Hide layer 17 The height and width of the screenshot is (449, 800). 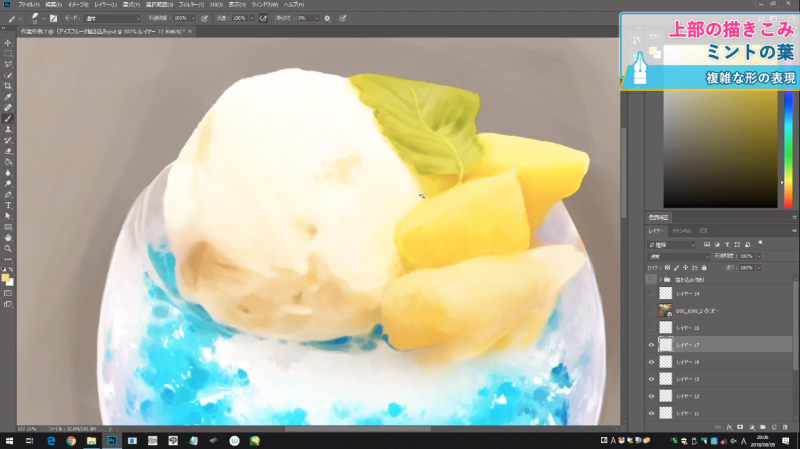click(x=651, y=345)
